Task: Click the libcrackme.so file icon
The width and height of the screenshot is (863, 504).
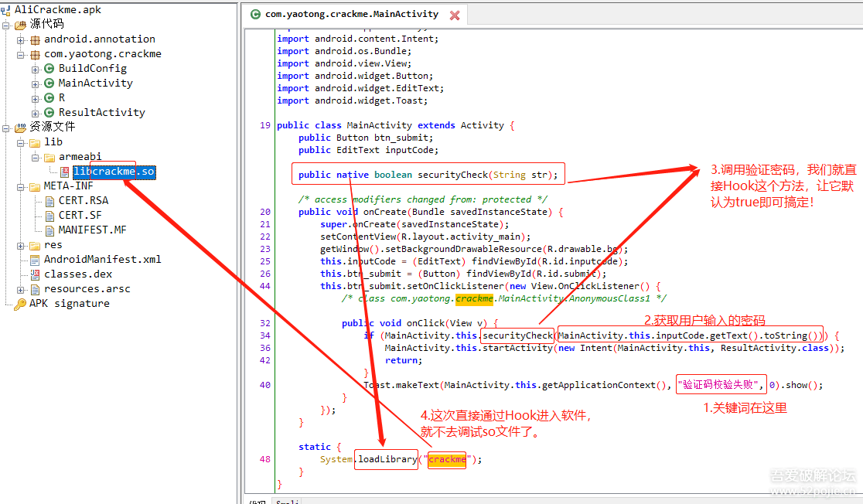Action: [64, 172]
